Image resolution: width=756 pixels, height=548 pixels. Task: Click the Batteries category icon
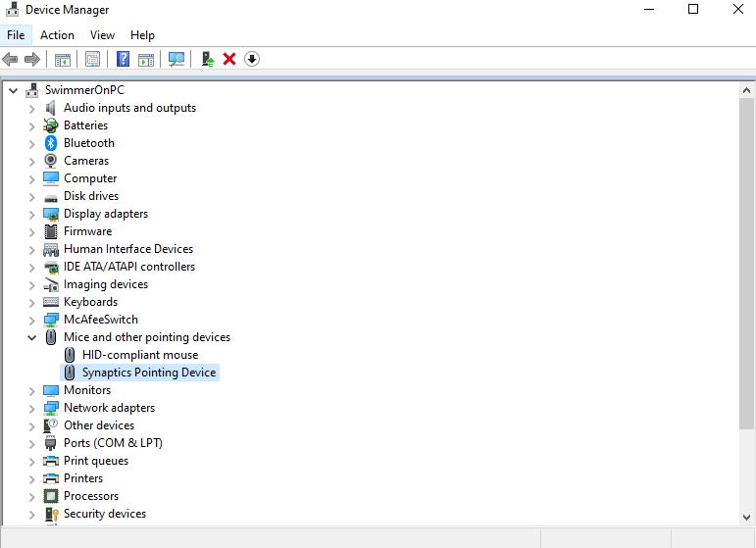pos(51,125)
